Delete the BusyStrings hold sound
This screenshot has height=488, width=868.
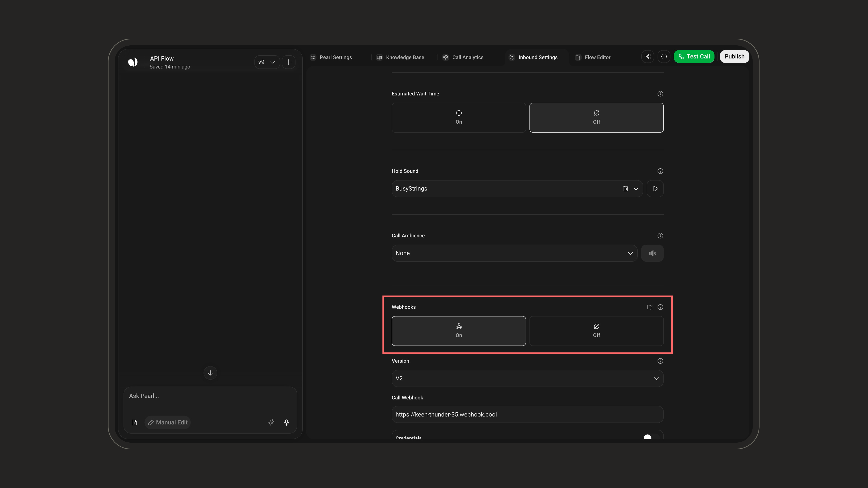point(625,189)
